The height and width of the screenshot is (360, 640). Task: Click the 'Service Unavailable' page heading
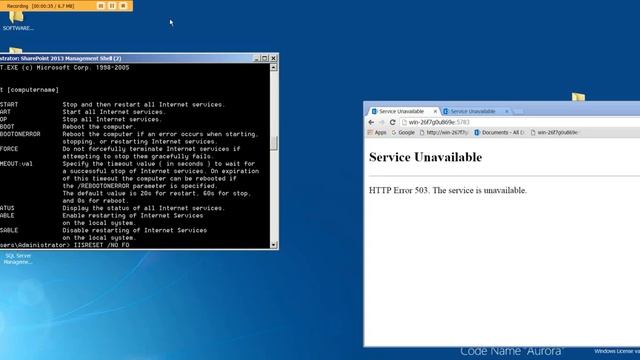point(425,157)
